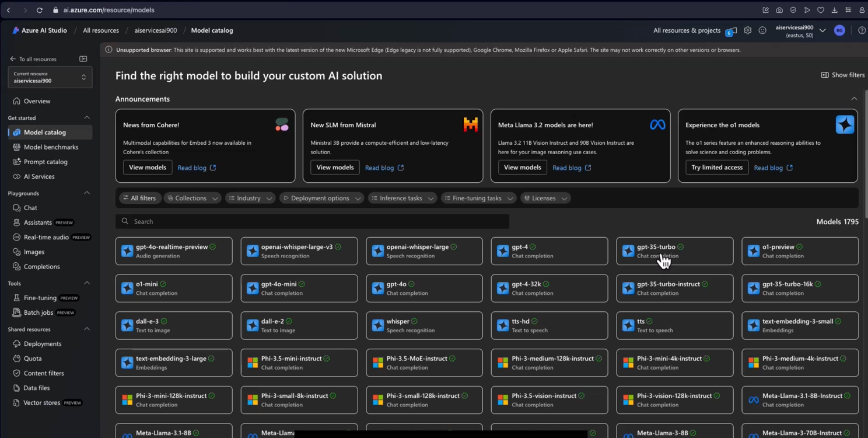Collapse the sidebar using the panel icon
The width and height of the screenshot is (868, 438).
coord(83,59)
